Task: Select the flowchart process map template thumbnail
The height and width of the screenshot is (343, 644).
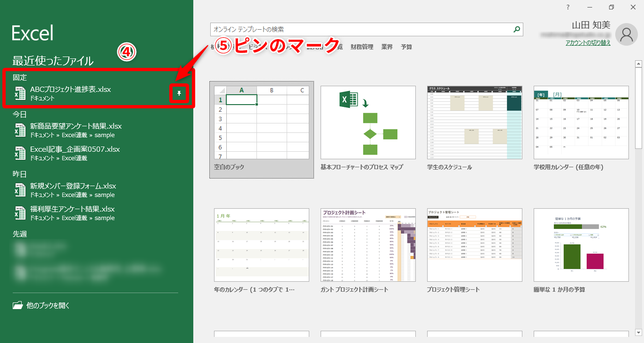Action: tap(368, 122)
